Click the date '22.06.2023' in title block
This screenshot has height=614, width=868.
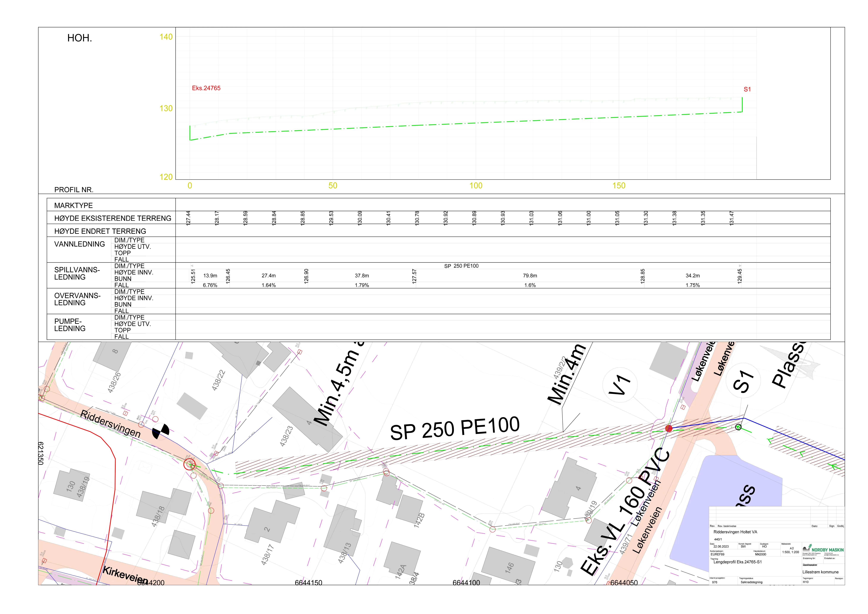pos(721,547)
